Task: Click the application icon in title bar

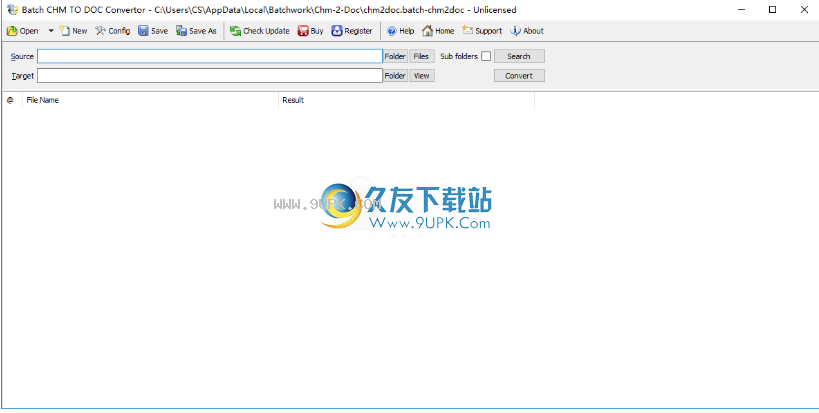Action: (x=12, y=9)
